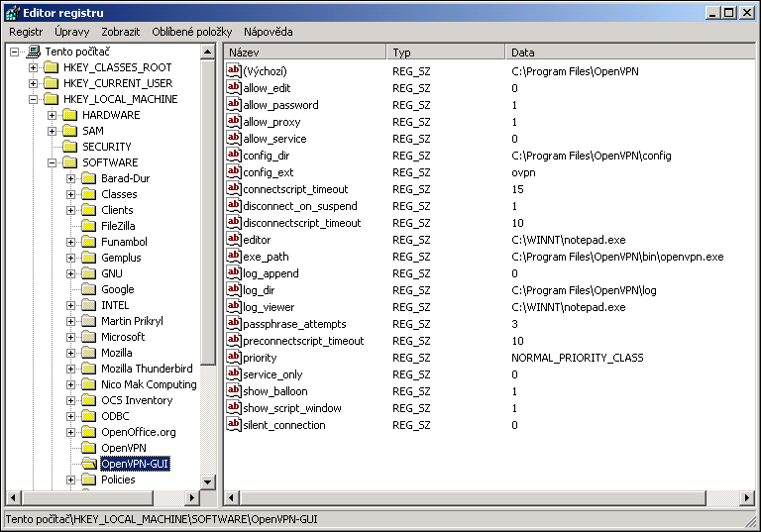This screenshot has width=761, height=532.
Task: Select the connectscript_timeout value name
Action: coord(295,189)
